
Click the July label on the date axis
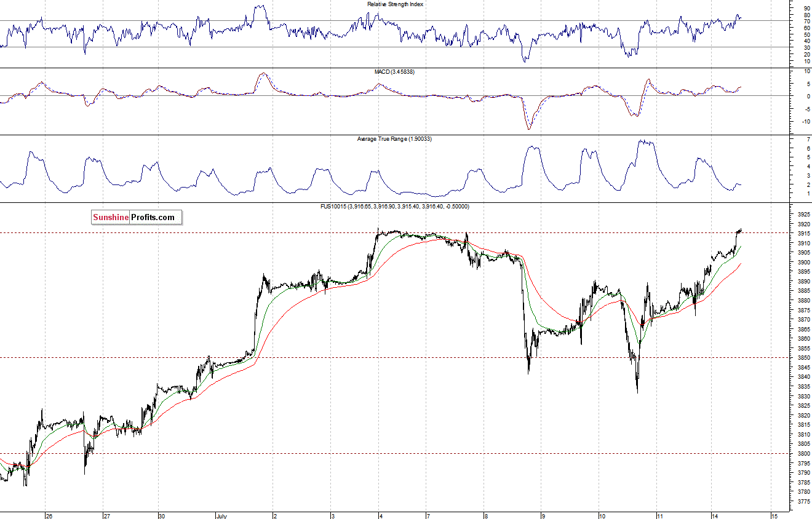point(223,515)
